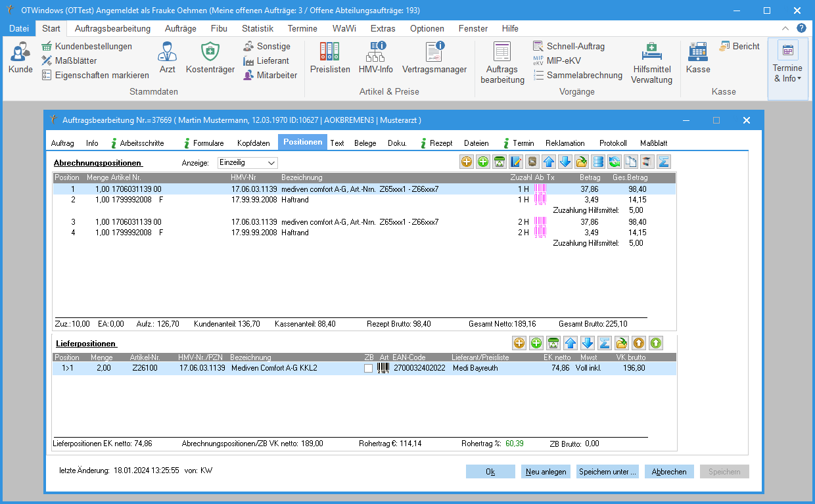
Task: Click the copy documents icon in Abrechnungspositionen
Action: pos(631,162)
